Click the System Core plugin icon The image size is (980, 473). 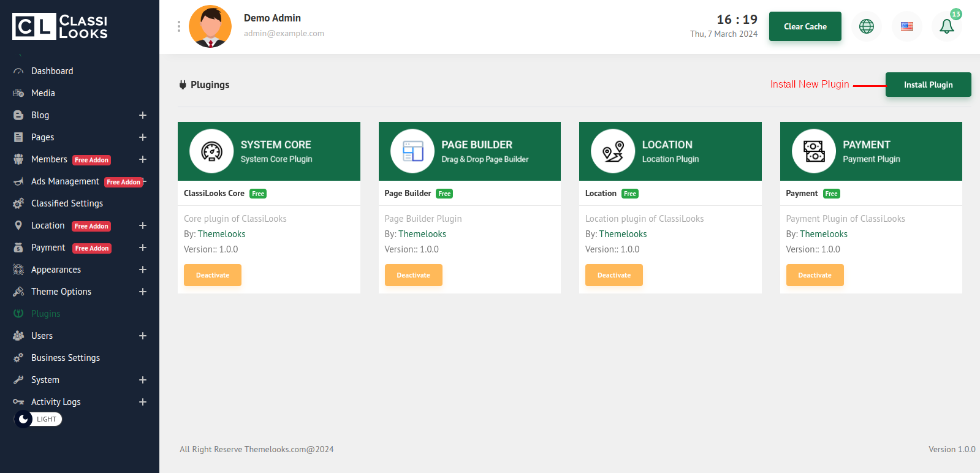point(211,151)
